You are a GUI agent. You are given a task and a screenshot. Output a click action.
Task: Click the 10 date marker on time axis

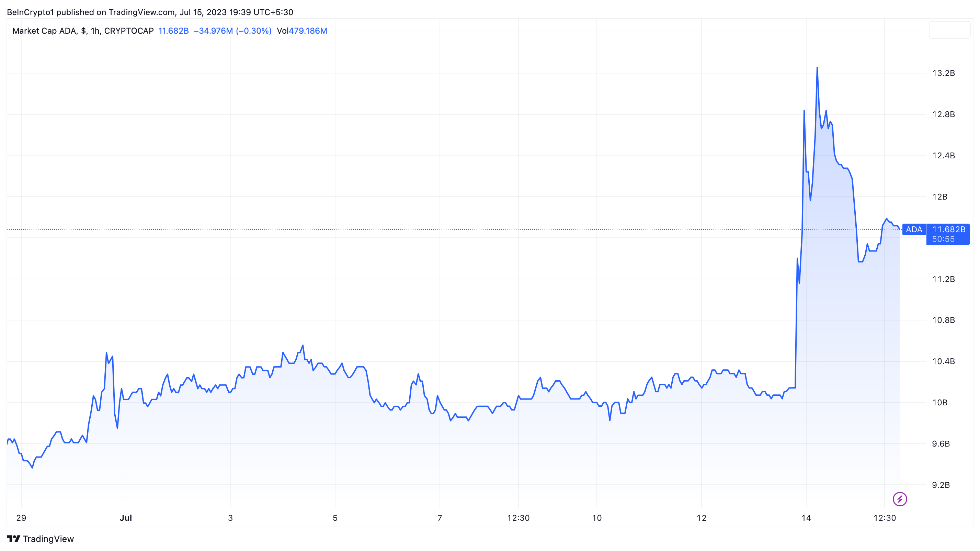pos(597,518)
